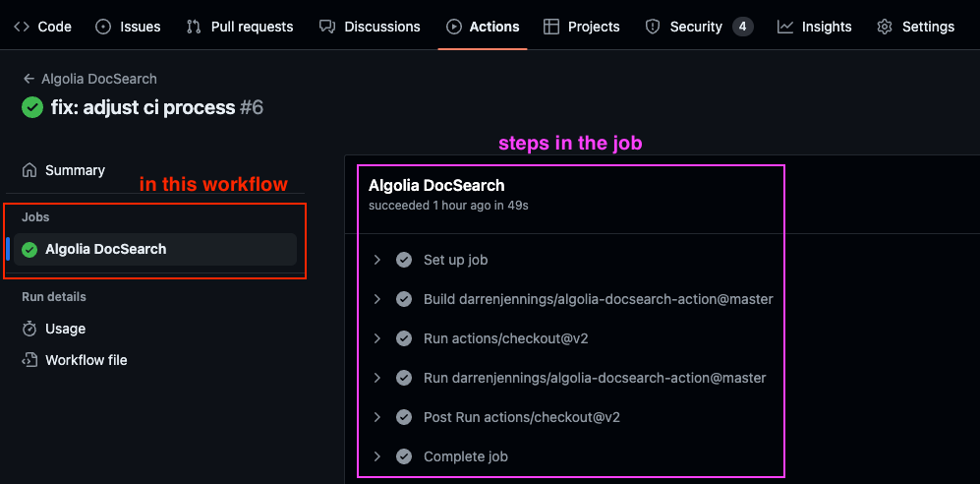Open the Build darrenjennings/algolia-docsearch-action@master step
The width and height of the screenshot is (980, 484).
pos(598,299)
